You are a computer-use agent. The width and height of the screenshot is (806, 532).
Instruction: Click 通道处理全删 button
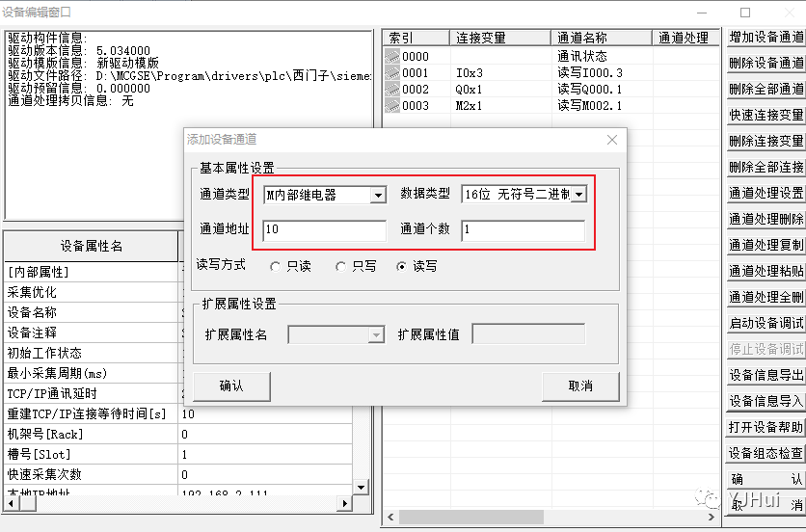click(766, 297)
